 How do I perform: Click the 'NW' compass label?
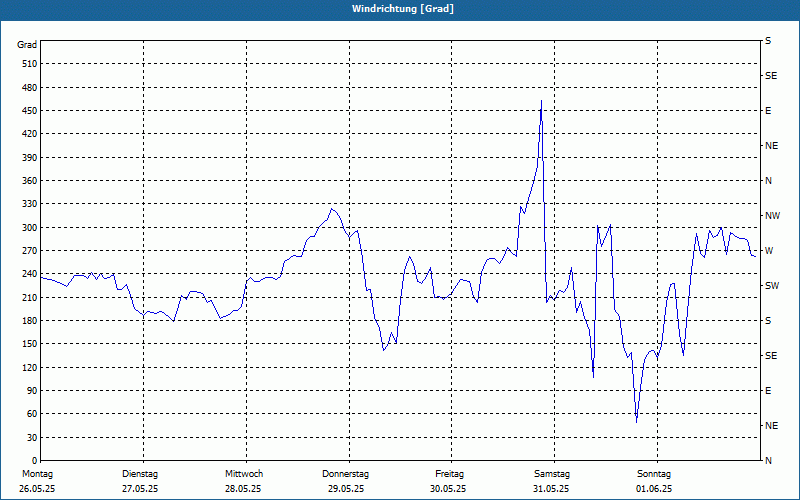click(772, 216)
